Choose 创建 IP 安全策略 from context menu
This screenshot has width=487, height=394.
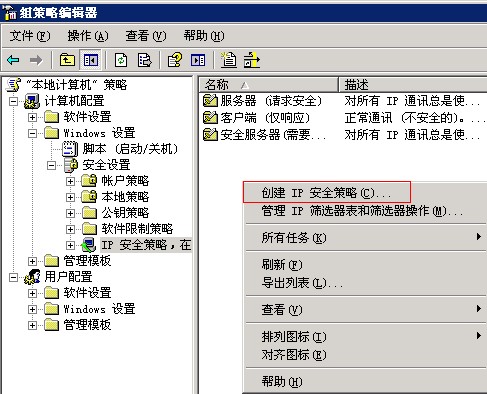point(326,193)
